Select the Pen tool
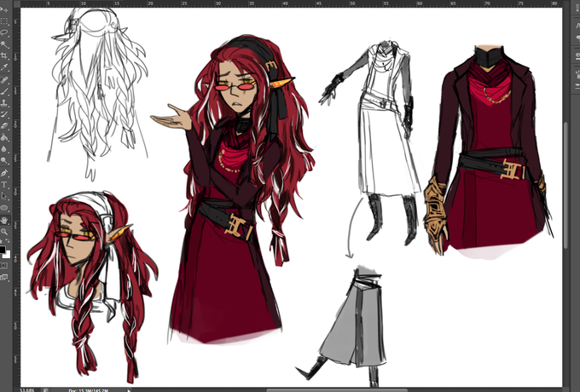 [x=4, y=173]
